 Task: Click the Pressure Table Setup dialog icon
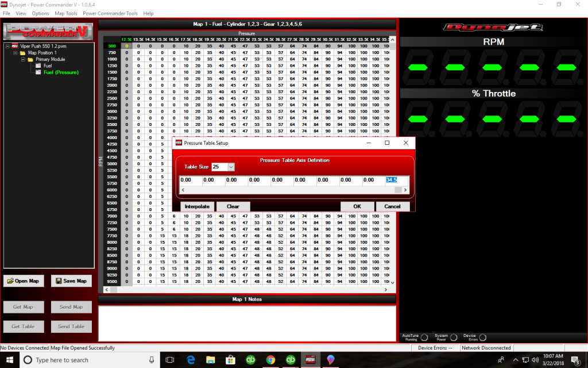(179, 143)
